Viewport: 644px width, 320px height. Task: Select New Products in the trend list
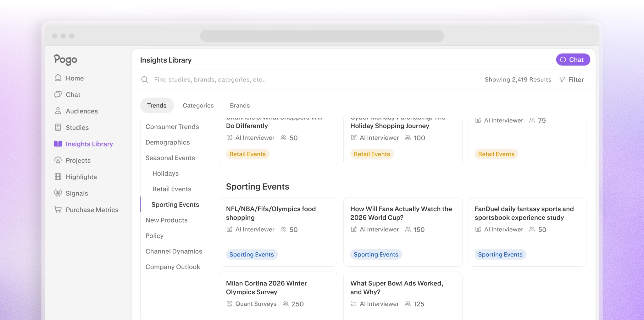[x=166, y=220]
